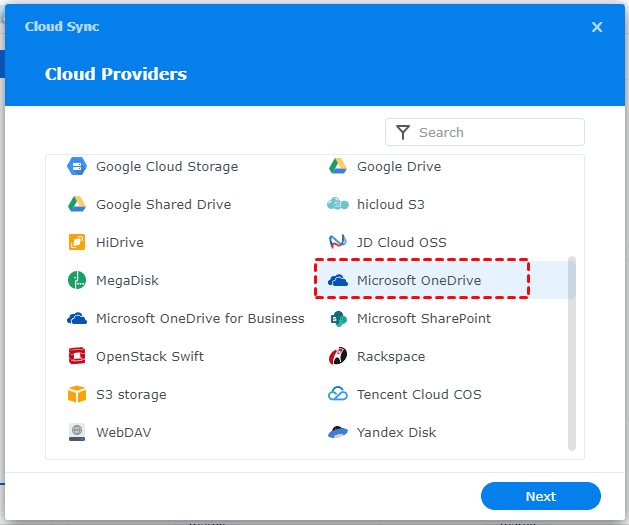Click the MegaDisk green icon

(x=77, y=281)
